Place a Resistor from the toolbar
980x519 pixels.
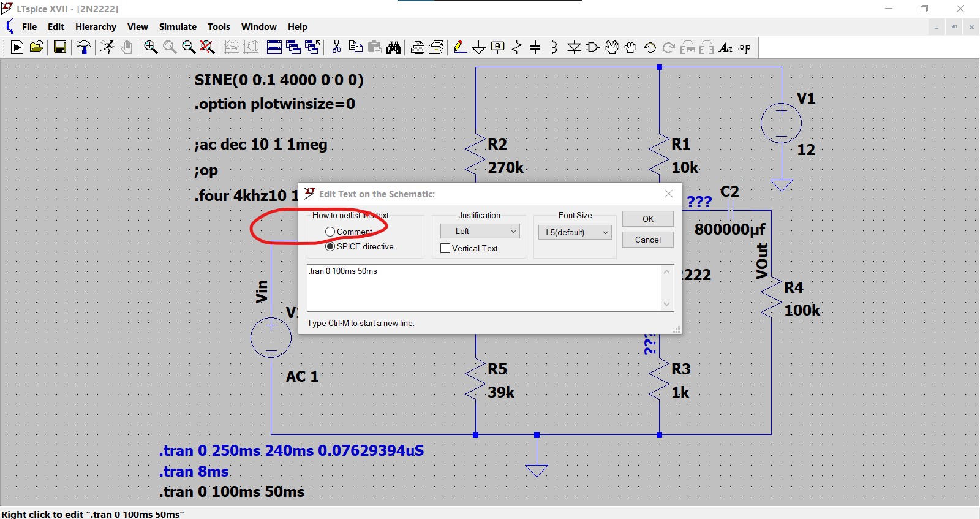point(517,47)
